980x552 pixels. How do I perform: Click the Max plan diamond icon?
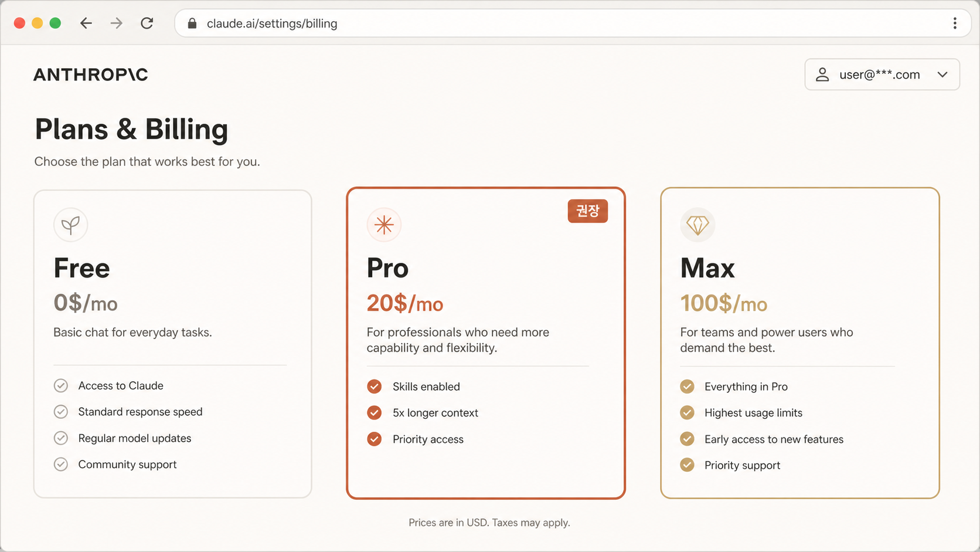[x=697, y=225]
